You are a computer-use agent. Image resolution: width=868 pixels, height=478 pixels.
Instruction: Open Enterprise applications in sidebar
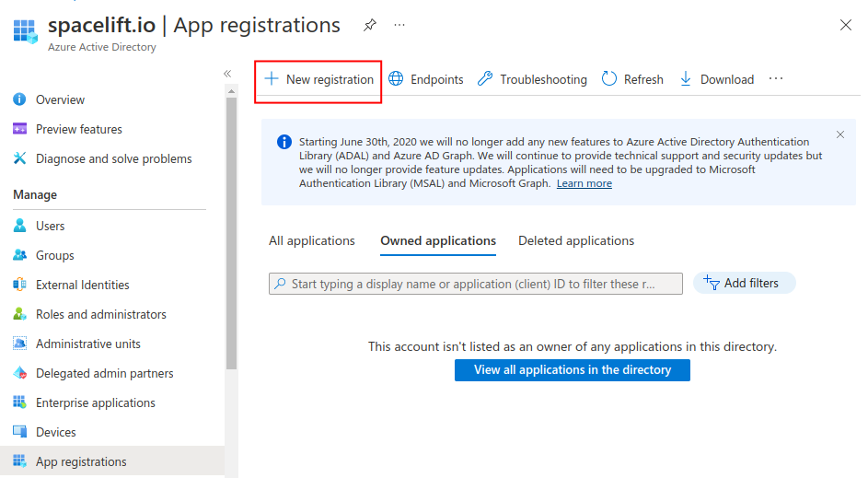[x=95, y=402]
